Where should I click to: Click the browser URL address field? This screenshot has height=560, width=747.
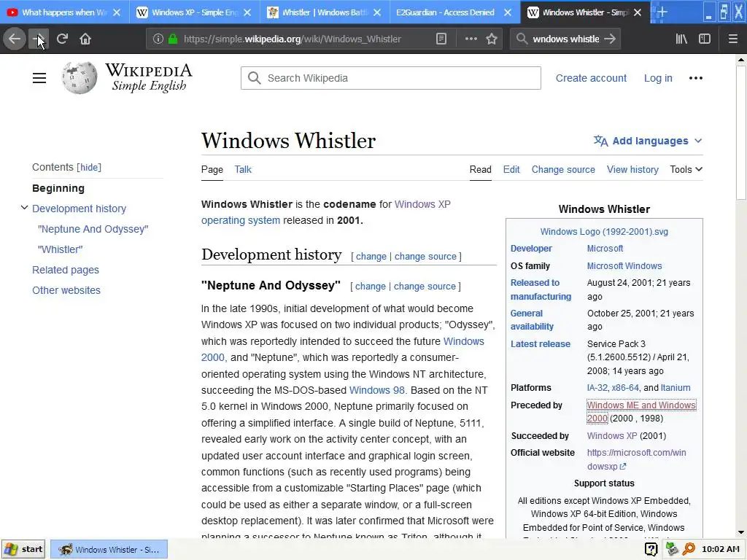(292, 39)
